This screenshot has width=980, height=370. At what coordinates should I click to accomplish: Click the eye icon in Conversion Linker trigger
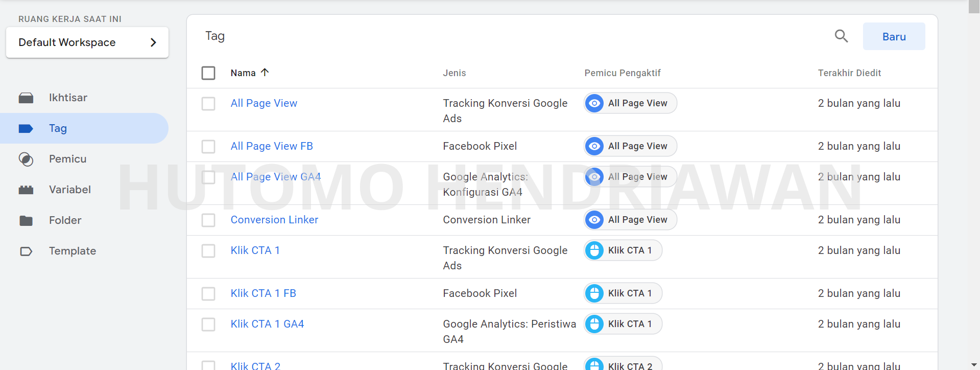[594, 220]
